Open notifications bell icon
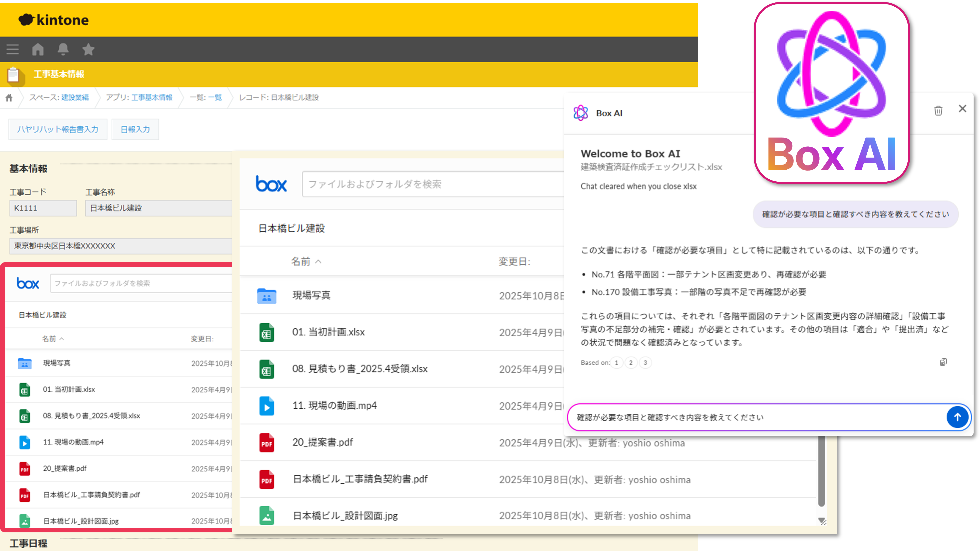This screenshot has width=980, height=551. (63, 49)
